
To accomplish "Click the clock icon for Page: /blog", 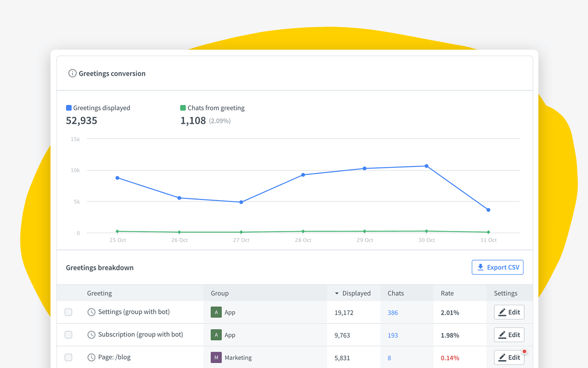I will point(91,357).
